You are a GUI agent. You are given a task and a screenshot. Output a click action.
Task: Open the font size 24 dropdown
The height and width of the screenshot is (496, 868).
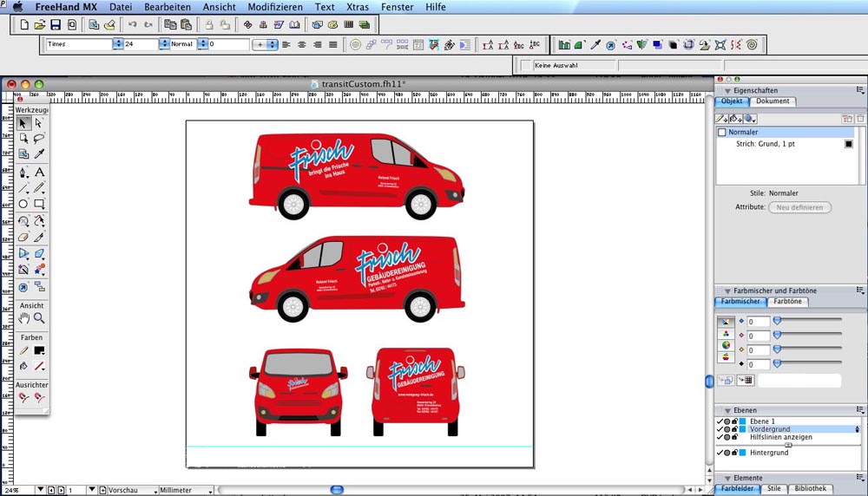[x=164, y=44]
